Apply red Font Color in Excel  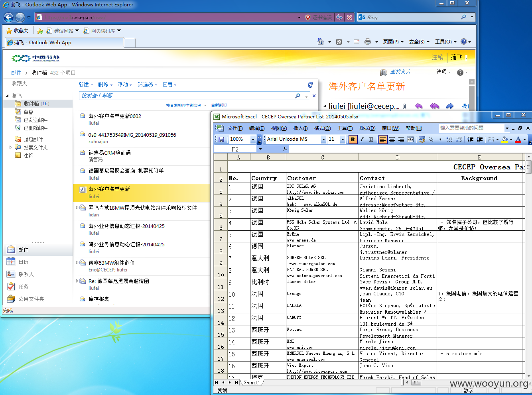(518, 139)
